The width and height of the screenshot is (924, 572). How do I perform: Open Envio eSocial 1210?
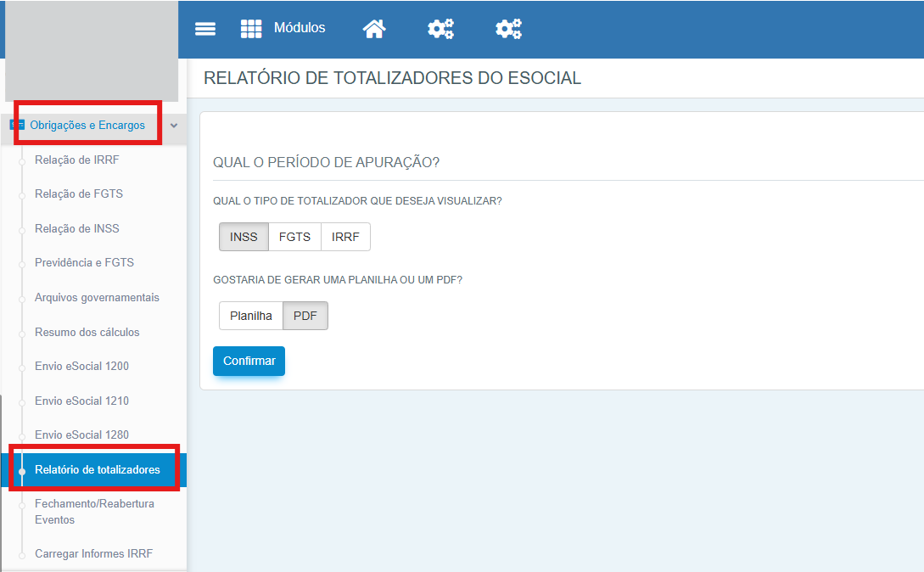(x=81, y=401)
